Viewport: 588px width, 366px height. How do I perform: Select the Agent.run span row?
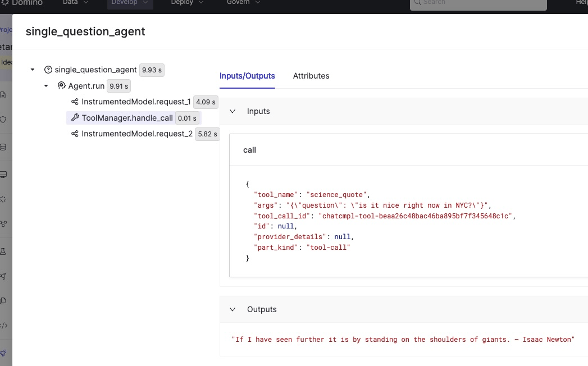click(86, 86)
